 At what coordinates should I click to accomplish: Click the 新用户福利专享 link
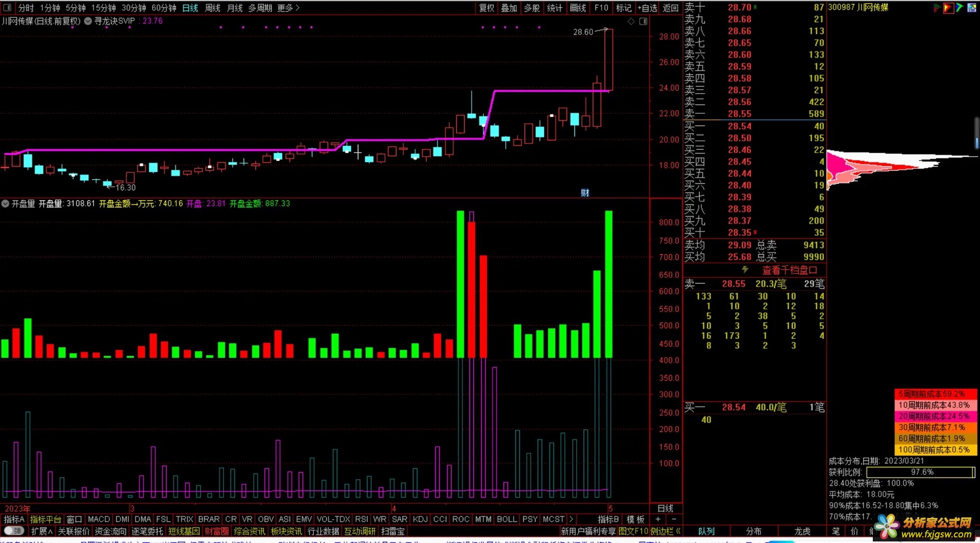click(588, 531)
